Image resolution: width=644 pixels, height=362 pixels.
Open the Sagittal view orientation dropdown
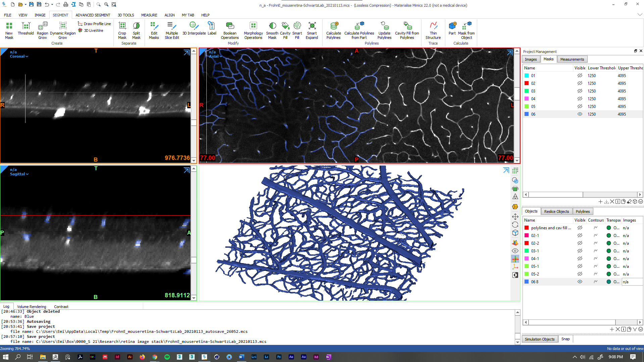coord(19,174)
